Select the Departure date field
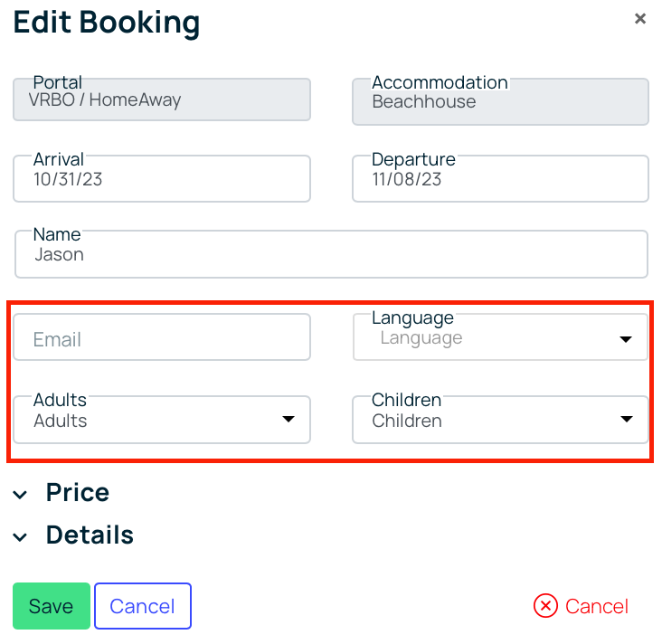Image resolution: width=662 pixels, height=644 pixels. tap(500, 178)
